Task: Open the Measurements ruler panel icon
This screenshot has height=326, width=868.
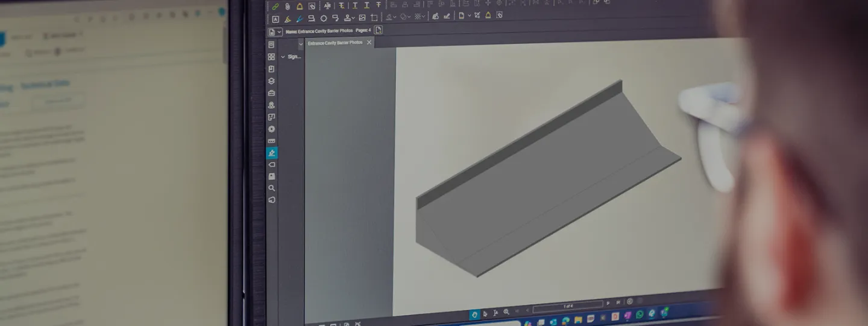Action: [272, 141]
